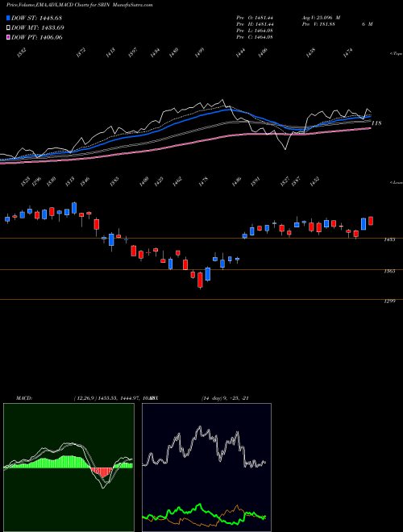Select the DOW MT: 1433.69 legend label

point(38,28)
